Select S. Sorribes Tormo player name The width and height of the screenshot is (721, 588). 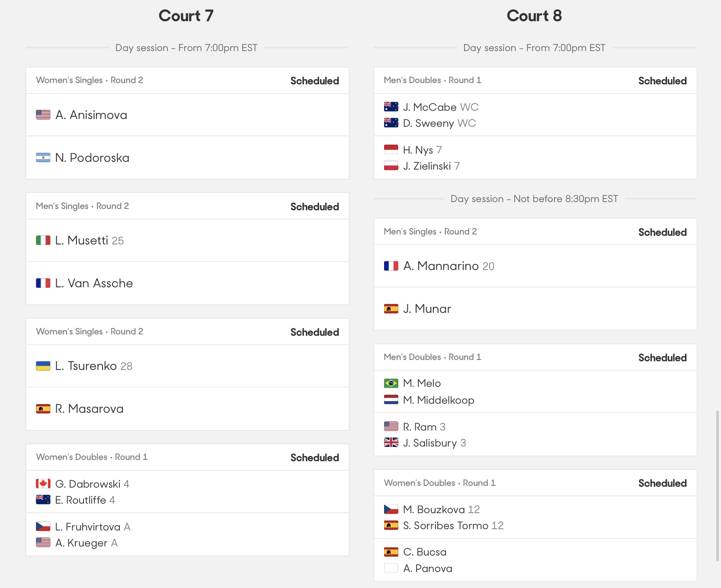tap(445, 525)
